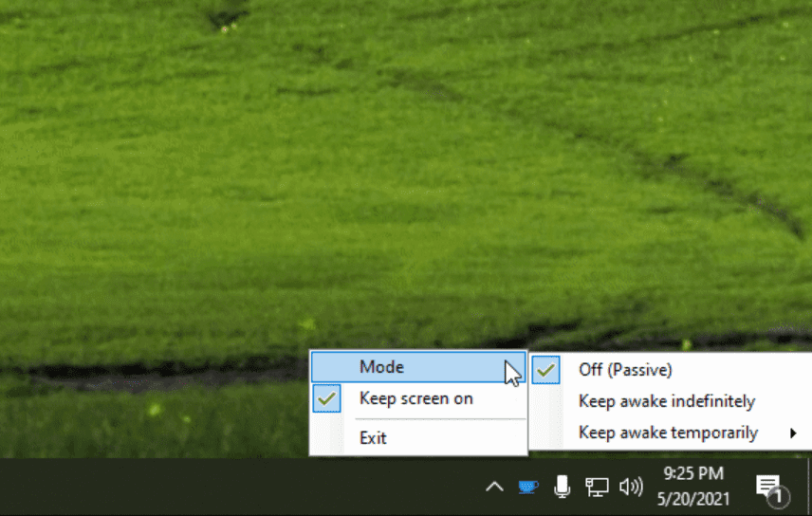Click the Show desktop strip at the taskbar edge
The height and width of the screenshot is (516, 812).
tap(809, 487)
